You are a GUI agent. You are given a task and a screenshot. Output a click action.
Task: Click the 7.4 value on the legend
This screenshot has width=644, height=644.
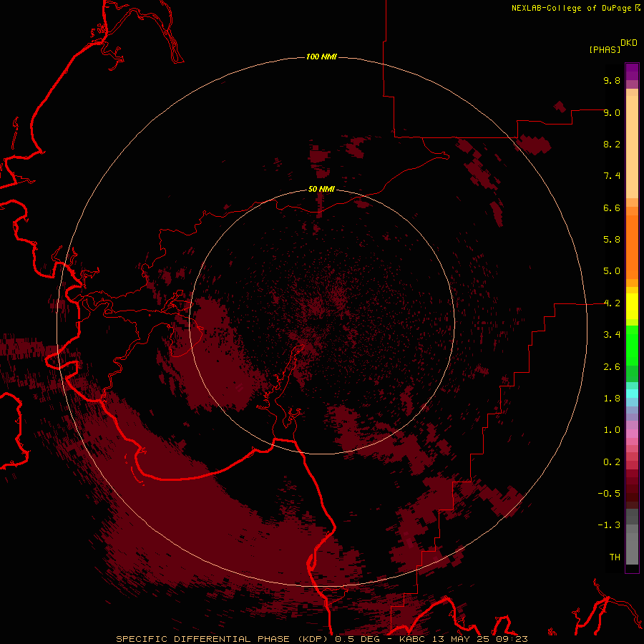coord(612,176)
